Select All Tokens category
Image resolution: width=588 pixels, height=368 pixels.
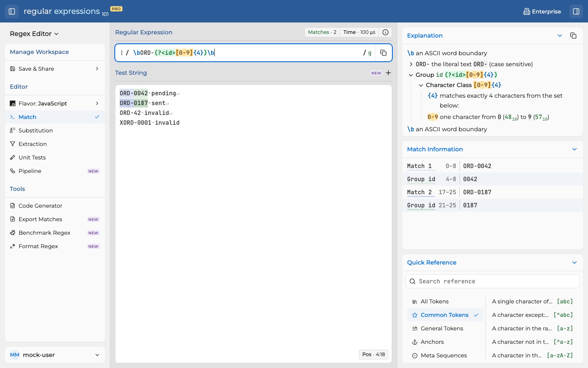pyautogui.click(x=445, y=301)
